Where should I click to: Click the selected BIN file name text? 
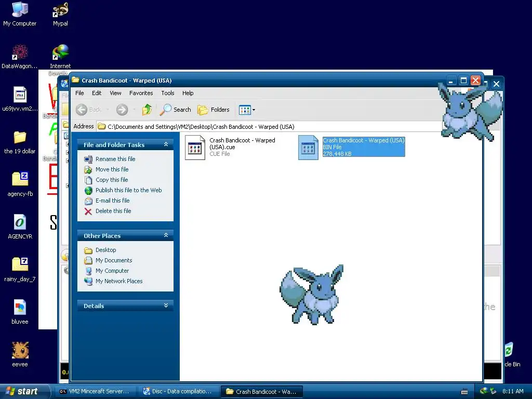363,140
